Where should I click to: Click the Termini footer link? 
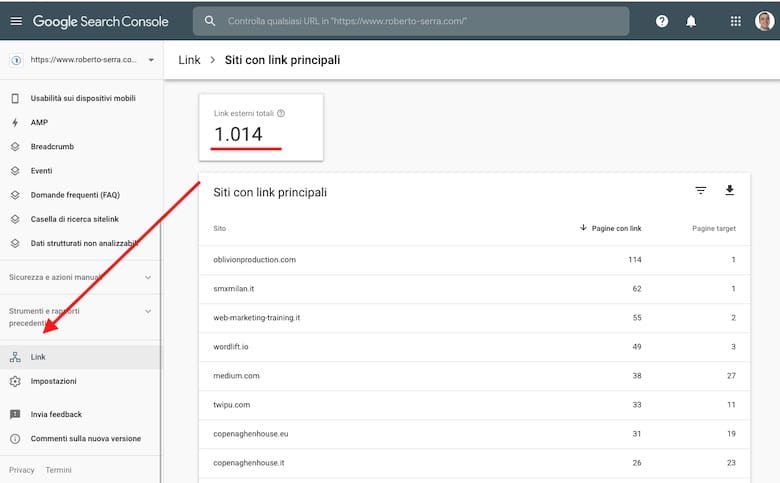click(58, 470)
